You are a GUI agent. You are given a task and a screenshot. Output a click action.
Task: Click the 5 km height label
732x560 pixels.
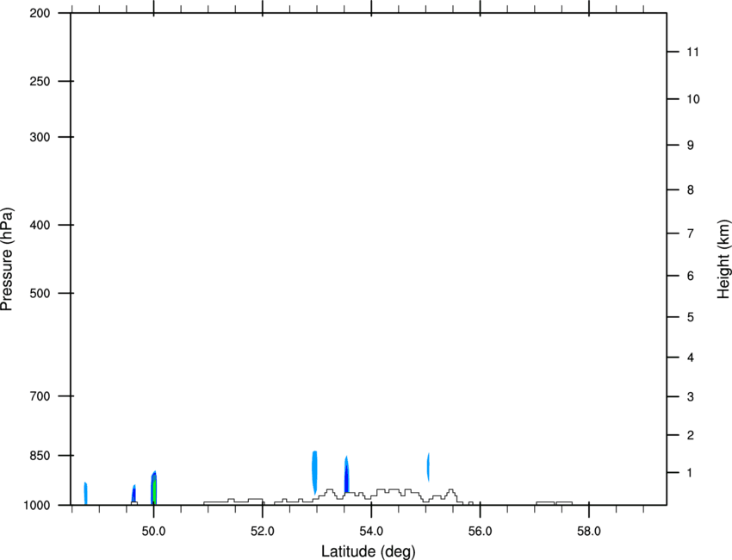[691, 317]
